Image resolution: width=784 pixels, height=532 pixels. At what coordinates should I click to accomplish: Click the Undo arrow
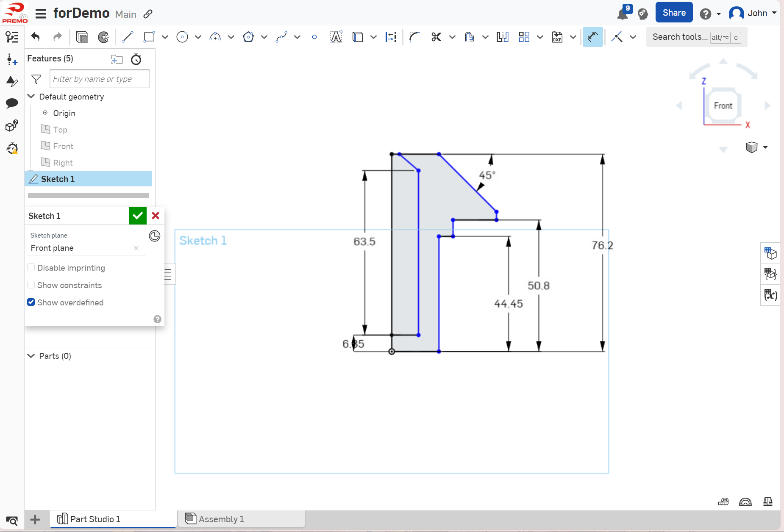pos(36,37)
